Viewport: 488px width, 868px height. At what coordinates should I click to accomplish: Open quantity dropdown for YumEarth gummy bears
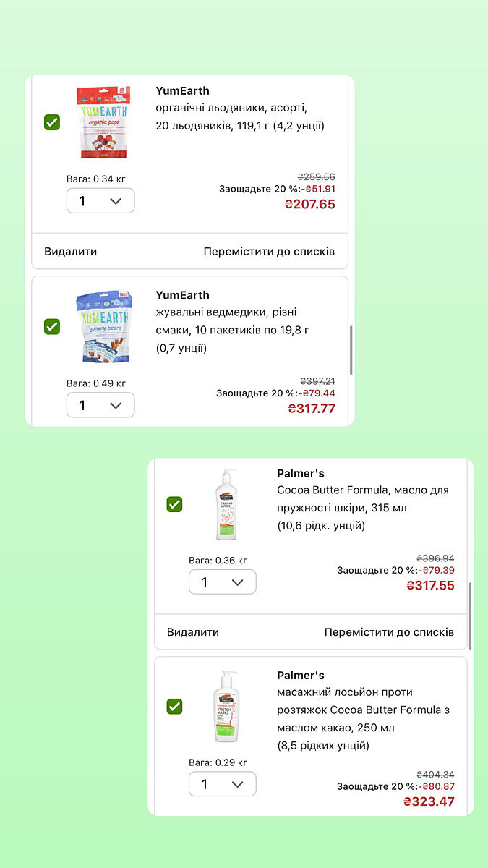coord(100,405)
